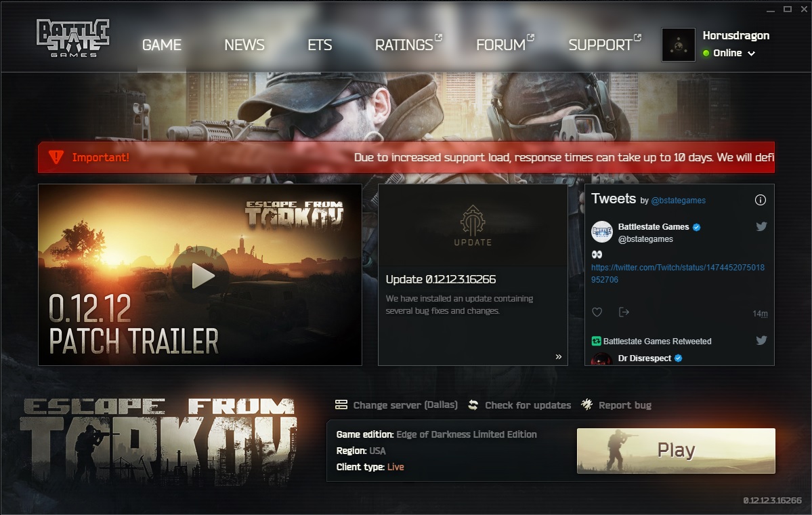Viewport: 812px width, 515px height.
Task: Click the Report bug insect icon
Action: 586,404
